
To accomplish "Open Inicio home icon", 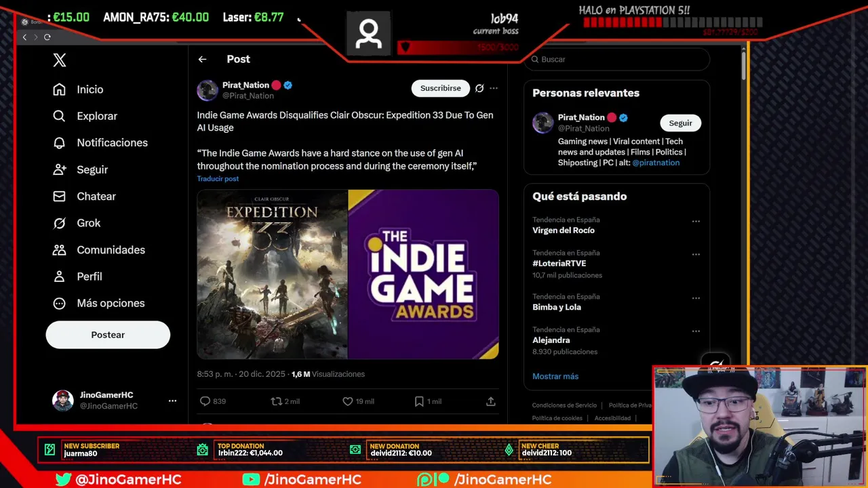I will point(60,89).
